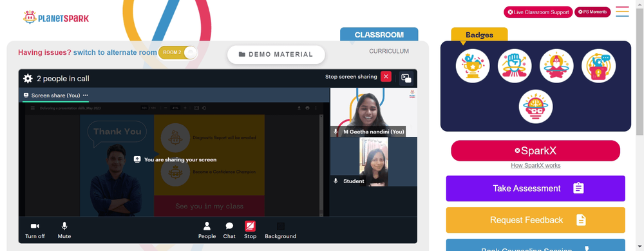Click the red stop screen sharing X
The image size is (644, 251).
point(386,77)
